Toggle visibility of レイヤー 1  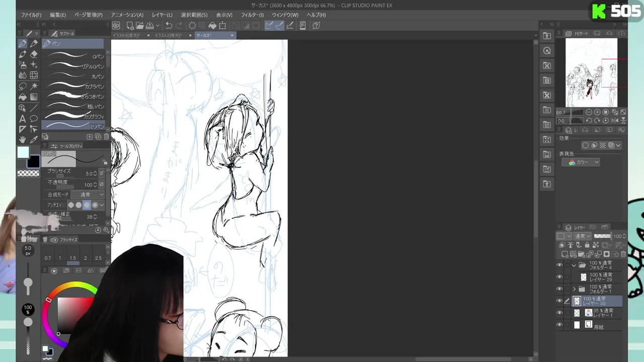559,313
